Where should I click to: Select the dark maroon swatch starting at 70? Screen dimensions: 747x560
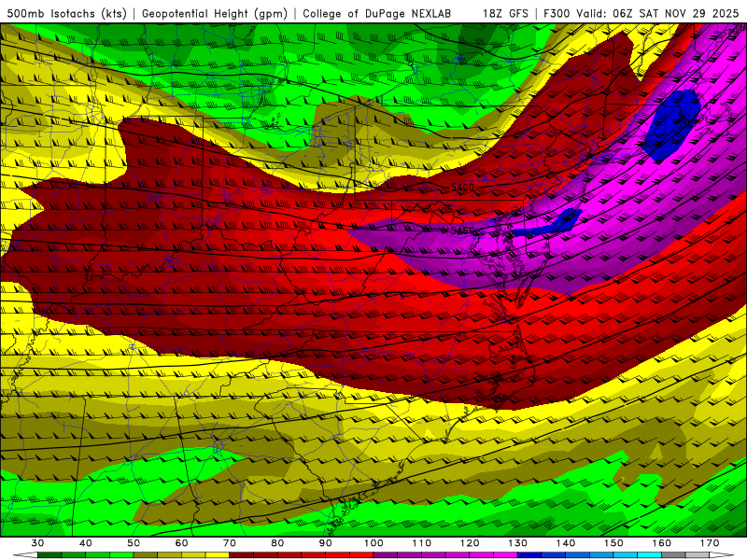241,555
